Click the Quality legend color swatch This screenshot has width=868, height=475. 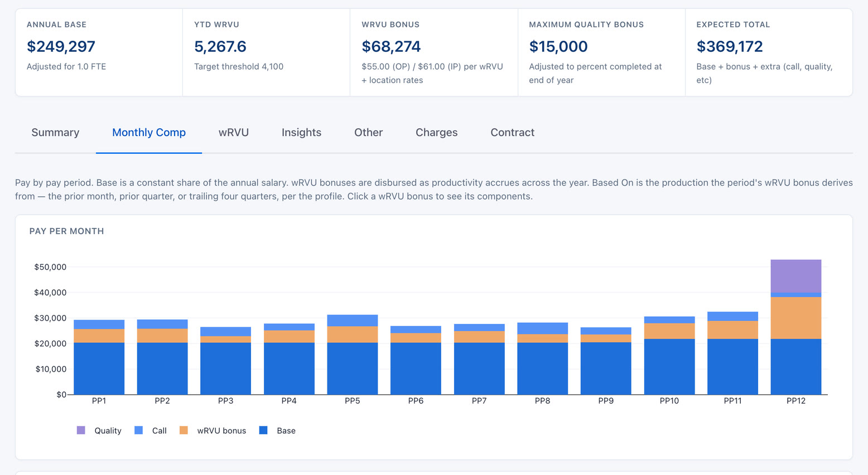(x=81, y=430)
